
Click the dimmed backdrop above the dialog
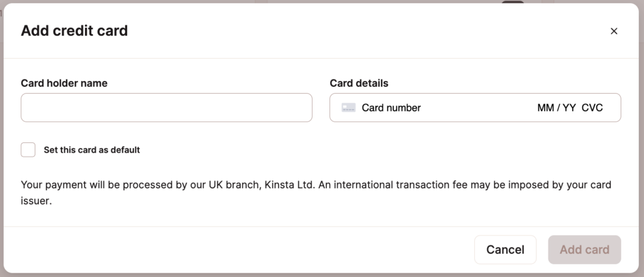click(314, 1)
